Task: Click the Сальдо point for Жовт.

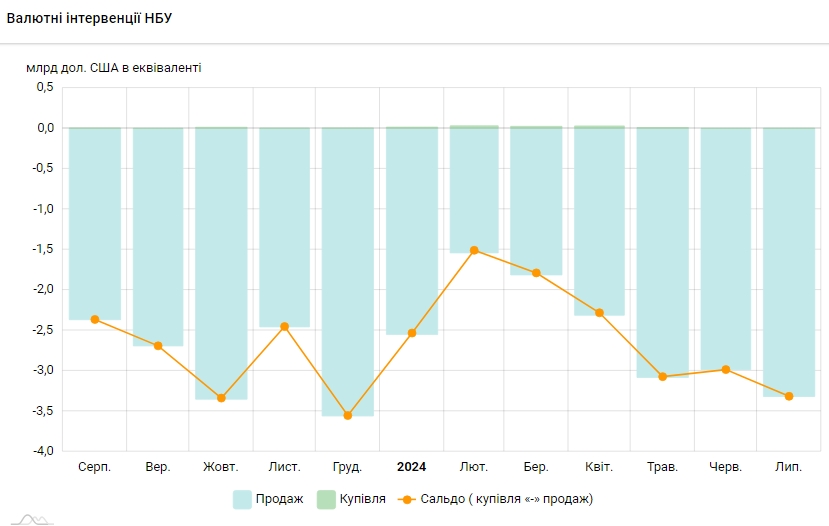Action: pos(221,398)
